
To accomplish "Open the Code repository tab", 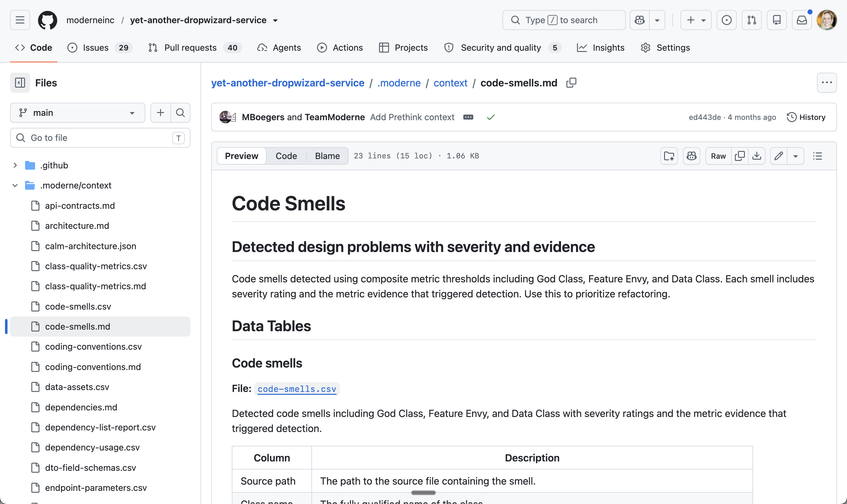I will pyautogui.click(x=34, y=48).
